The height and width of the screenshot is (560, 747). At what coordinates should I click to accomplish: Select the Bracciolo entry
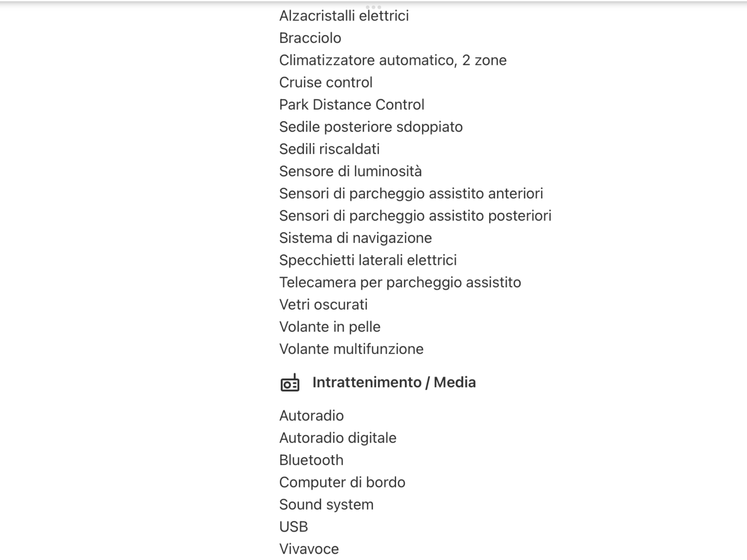coord(310,38)
